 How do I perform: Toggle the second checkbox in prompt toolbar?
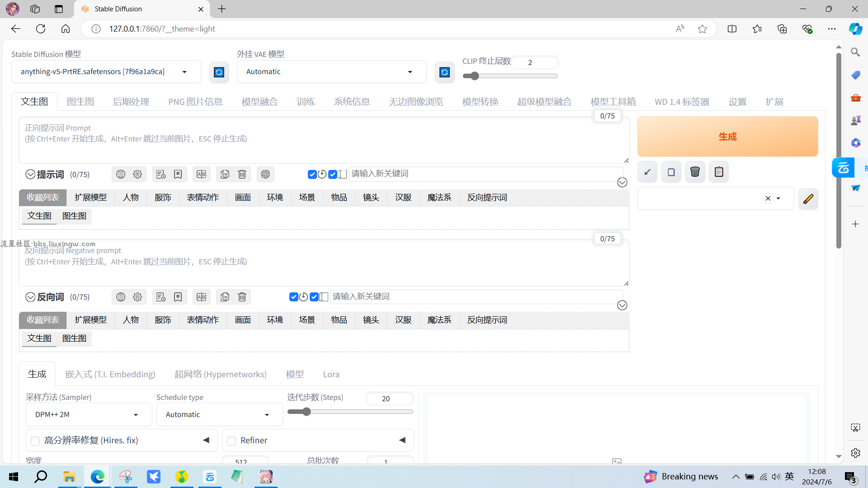tap(332, 174)
